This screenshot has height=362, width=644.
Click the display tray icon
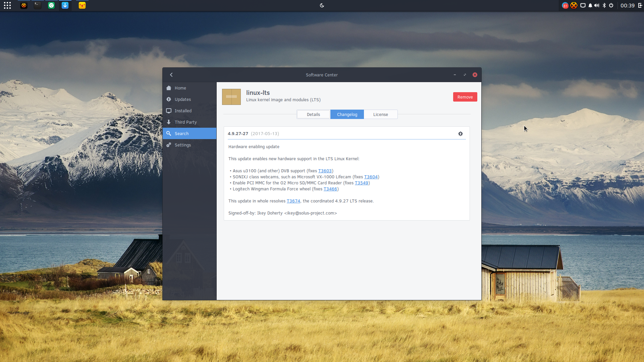point(583,5)
